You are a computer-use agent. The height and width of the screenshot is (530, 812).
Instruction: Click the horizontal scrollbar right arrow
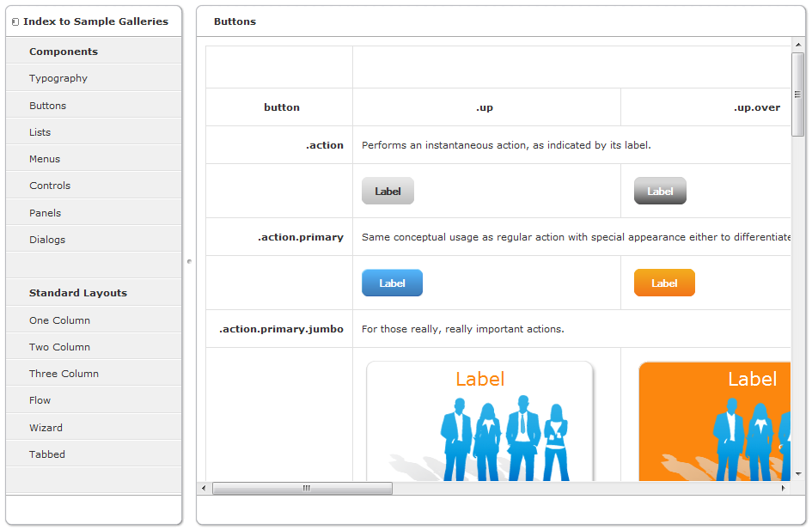click(783, 488)
